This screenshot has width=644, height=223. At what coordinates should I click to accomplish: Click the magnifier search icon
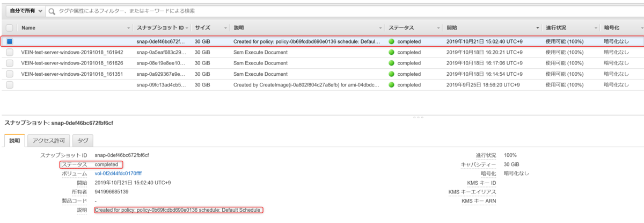pos(52,11)
